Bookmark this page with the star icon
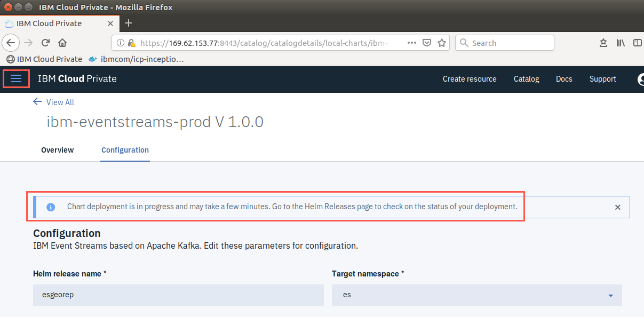 441,43
